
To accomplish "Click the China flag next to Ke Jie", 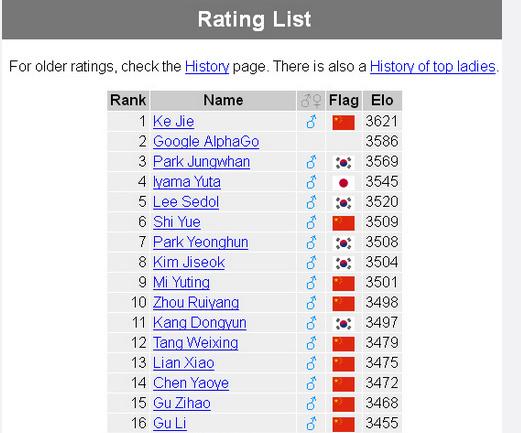I will point(343,122).
